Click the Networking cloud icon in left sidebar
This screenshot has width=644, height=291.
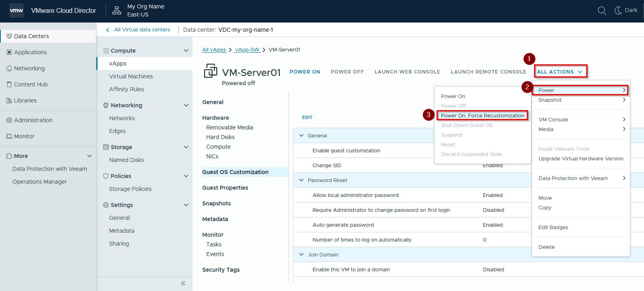pos(9,68)
